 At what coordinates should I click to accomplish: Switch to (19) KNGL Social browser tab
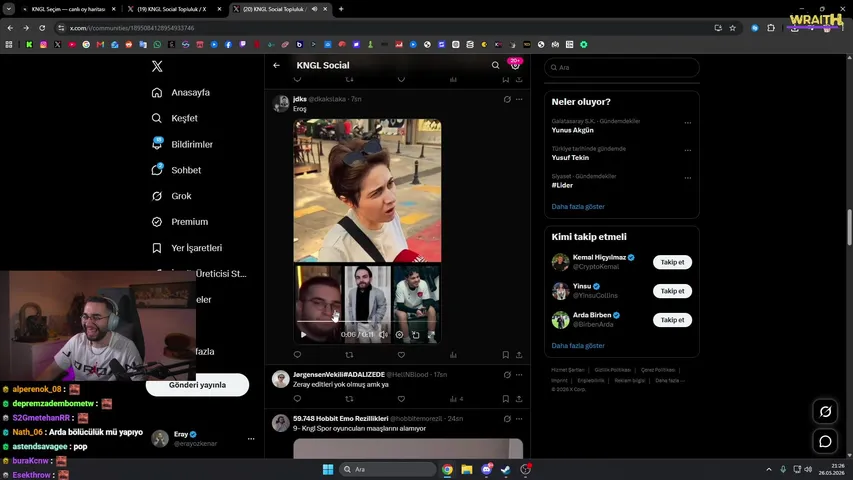[x=174, y=9]
